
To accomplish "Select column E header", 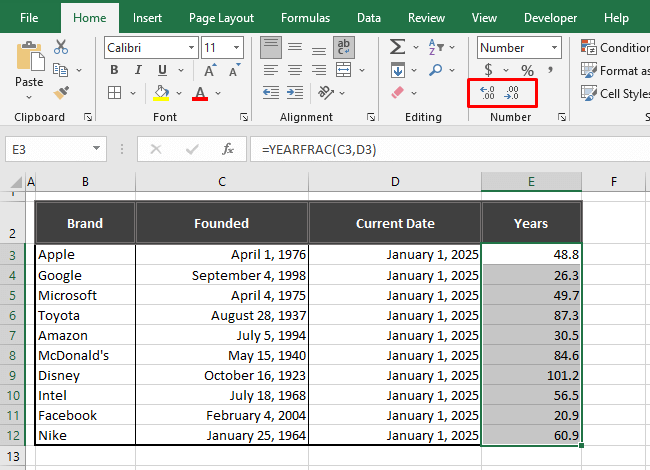I will click(x=531, y=182).
